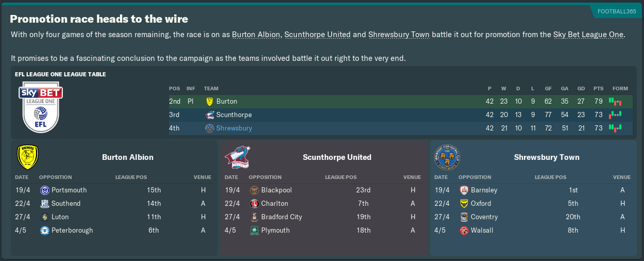Click the Scunthorpe United panel crest

(x=237, y=157)
